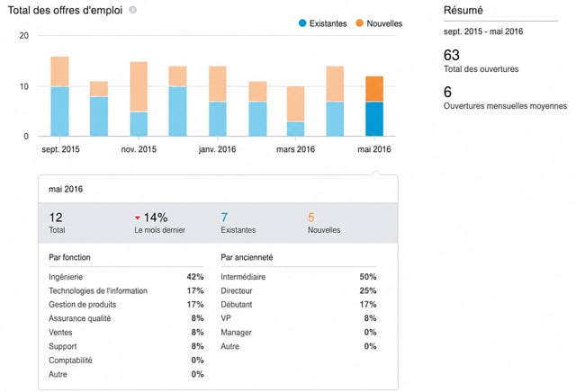Click the Par fonction heading

[x=69, y=257]
